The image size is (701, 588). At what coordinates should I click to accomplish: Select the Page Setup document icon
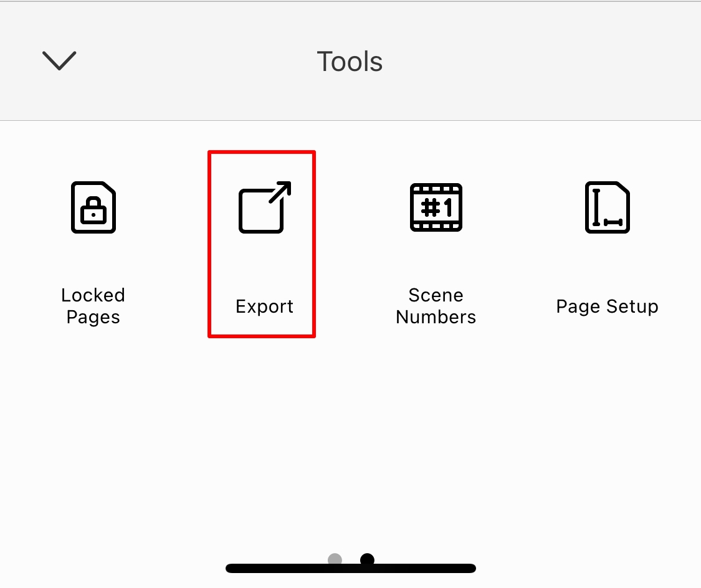pyautogui.click(x=607, y=207)
